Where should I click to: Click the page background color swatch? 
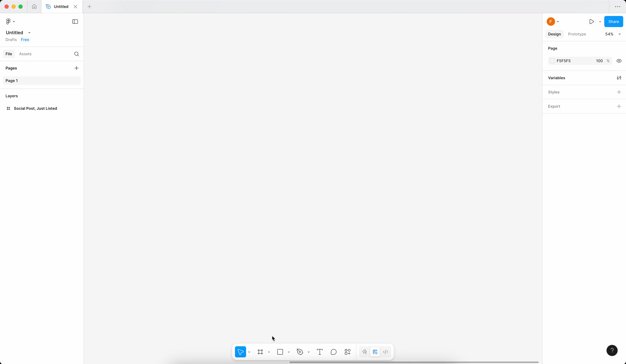pos(552,61)
